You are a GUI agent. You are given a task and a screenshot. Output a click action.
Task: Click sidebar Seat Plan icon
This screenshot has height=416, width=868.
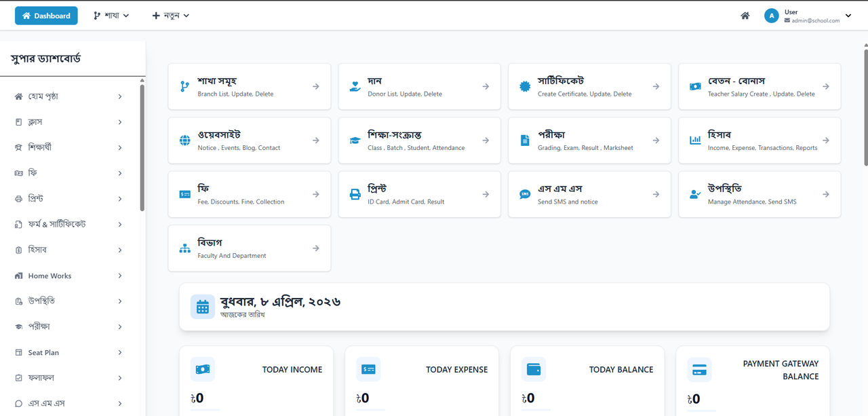pos(18,352)
